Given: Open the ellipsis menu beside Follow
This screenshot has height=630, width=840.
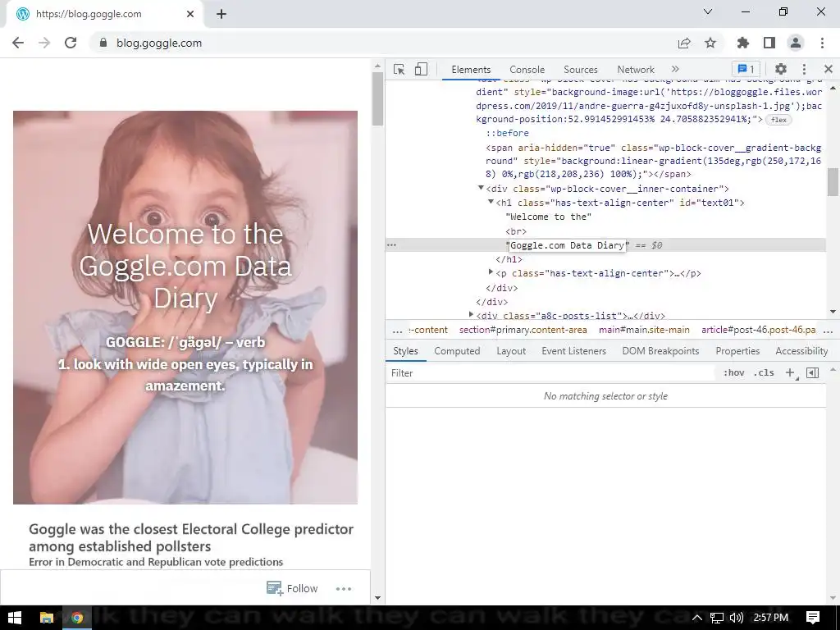Looking at the screenshot, I should click(x=344, y=589).
